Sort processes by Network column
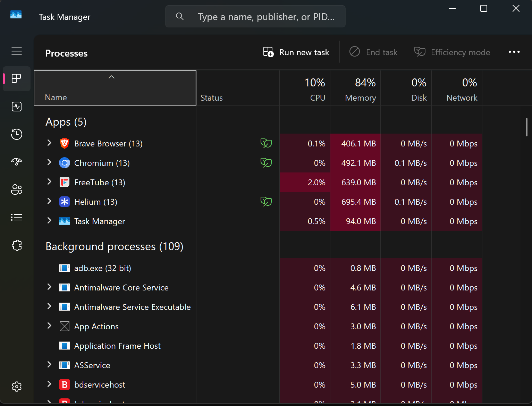532x406 pixels. click(x=457, y=88)
